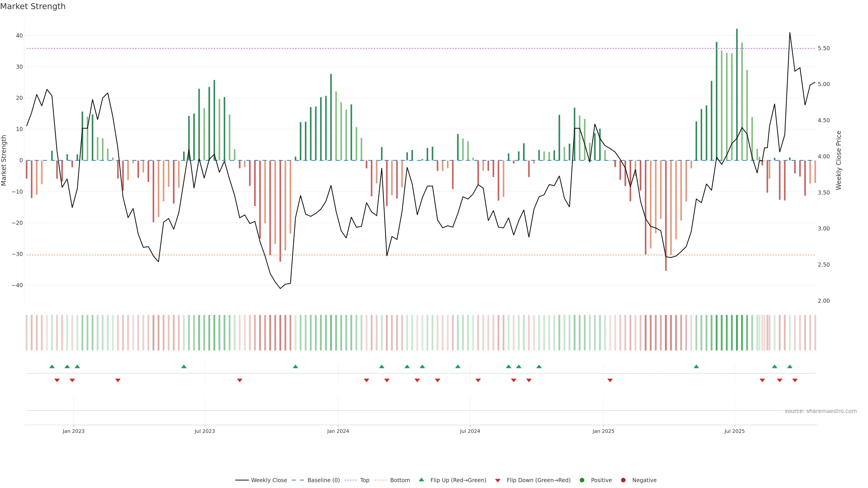
Task: Click the Flip Up marker near November 2023
Action: 295,366
